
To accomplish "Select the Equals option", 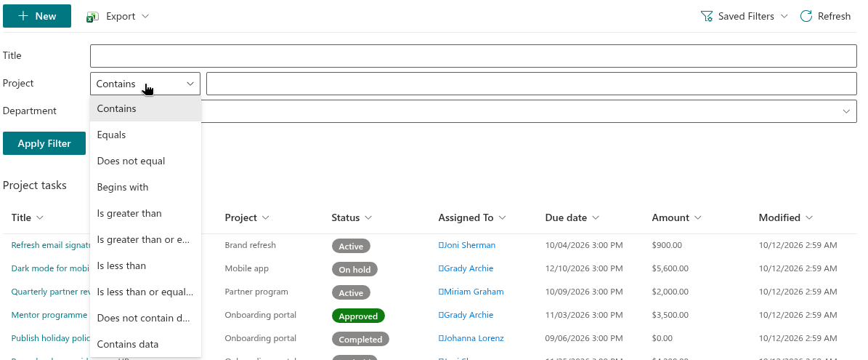I will coord(145,135).
